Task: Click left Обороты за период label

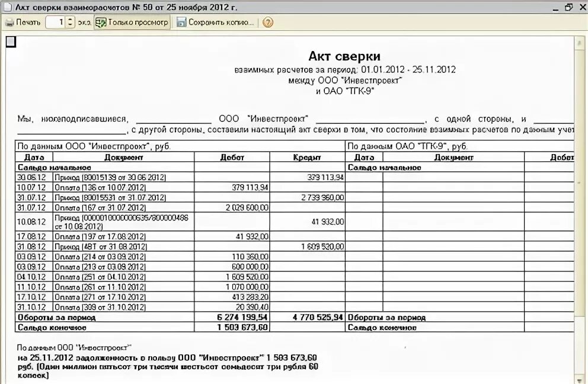Action: pyautogui.click(x=57, y=317)
